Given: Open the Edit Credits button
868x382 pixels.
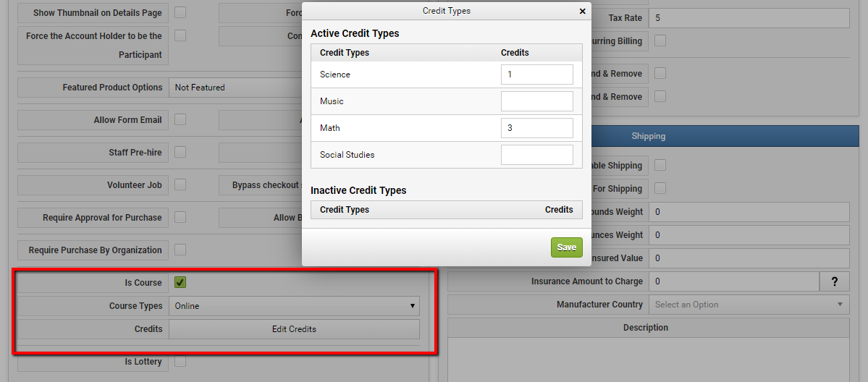Looking at the screenshot, I should [294, 329].
